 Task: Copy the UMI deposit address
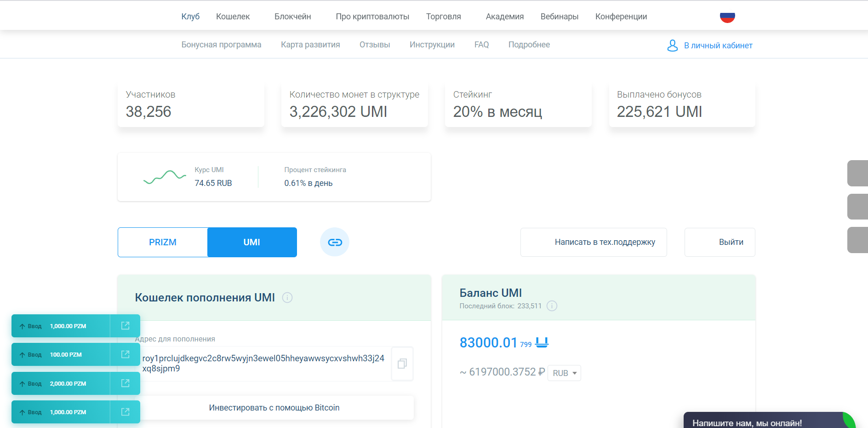[x=402, y=364]
